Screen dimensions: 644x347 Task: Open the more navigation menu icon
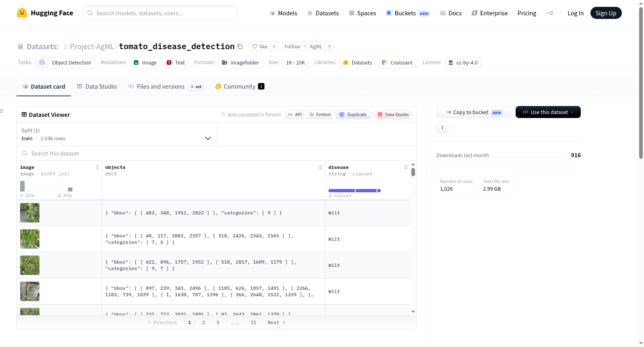point(549,13)
